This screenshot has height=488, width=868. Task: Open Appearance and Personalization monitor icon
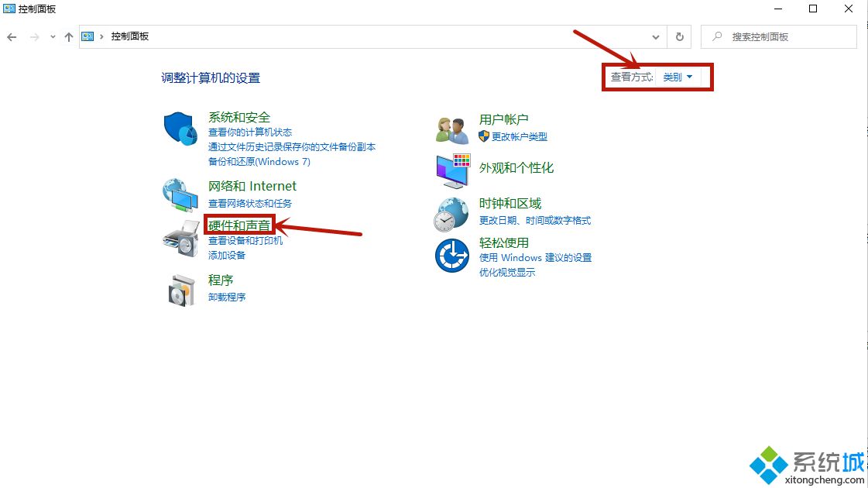pos(452,170)
